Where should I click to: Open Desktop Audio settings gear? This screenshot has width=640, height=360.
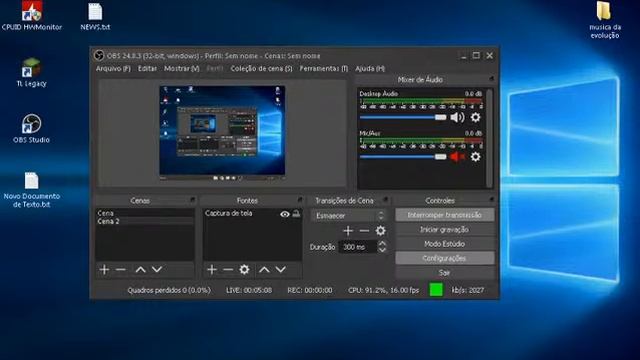click(476, 118)
